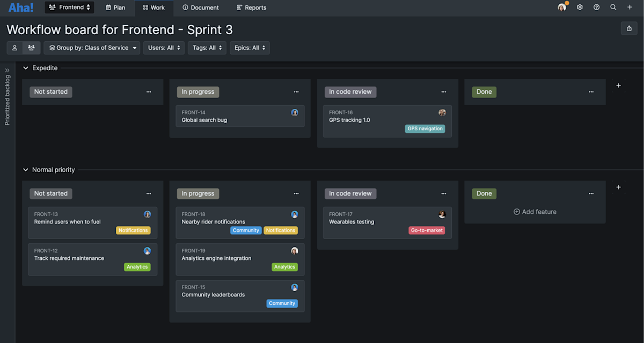Click the help question mark icon
The width and height of the screenshot is (644, 343).
pos(596,8)
